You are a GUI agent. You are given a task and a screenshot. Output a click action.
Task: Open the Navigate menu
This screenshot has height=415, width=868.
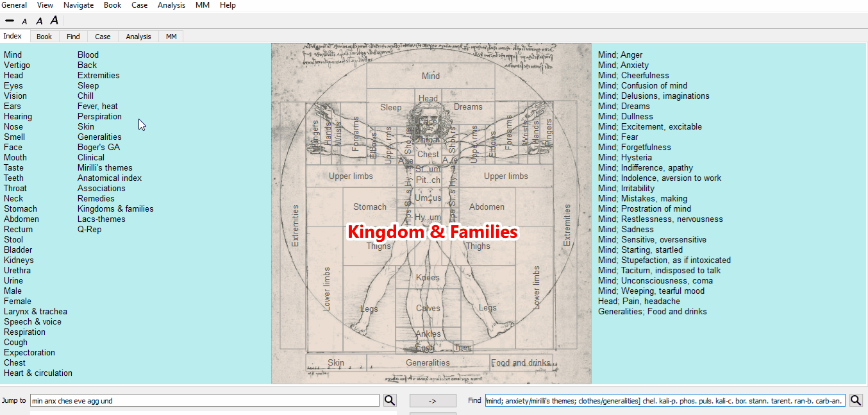point(78,5)
